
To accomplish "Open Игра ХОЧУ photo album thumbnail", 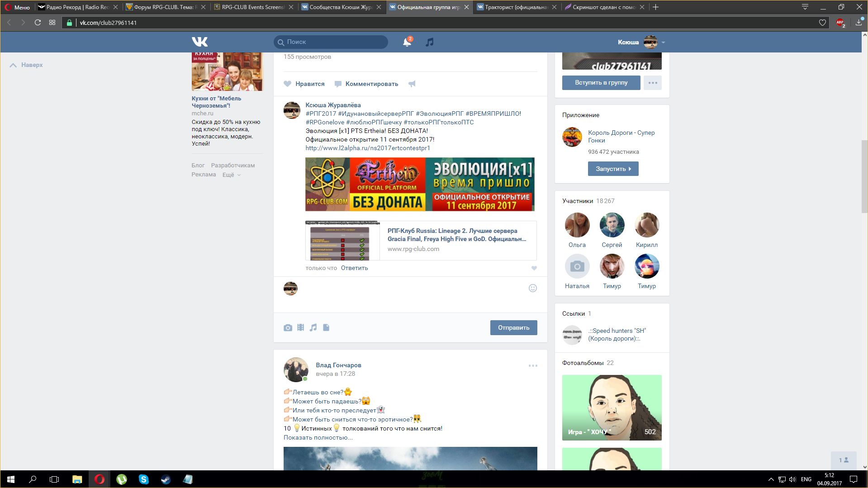I will click(612, 407).
